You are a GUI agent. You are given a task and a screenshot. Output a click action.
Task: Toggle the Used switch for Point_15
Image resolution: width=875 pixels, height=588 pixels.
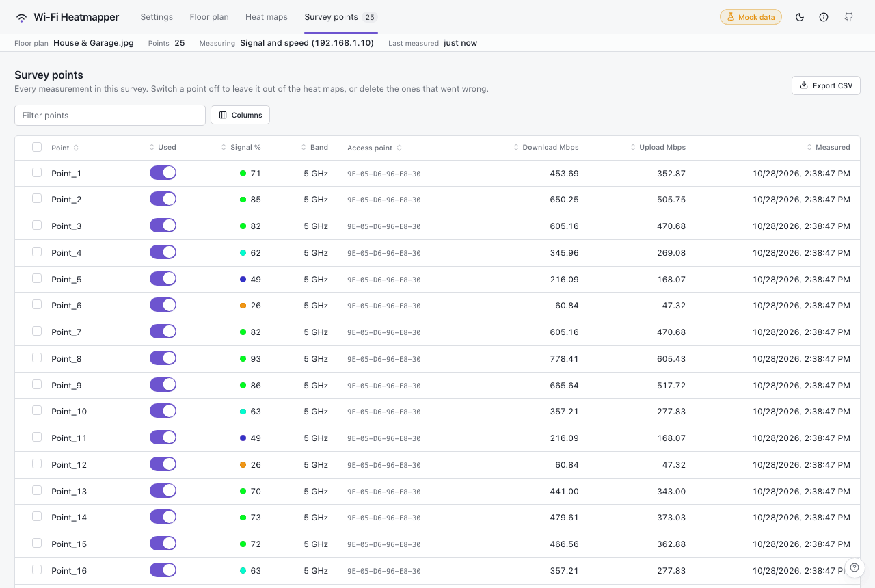coord(163,544)
